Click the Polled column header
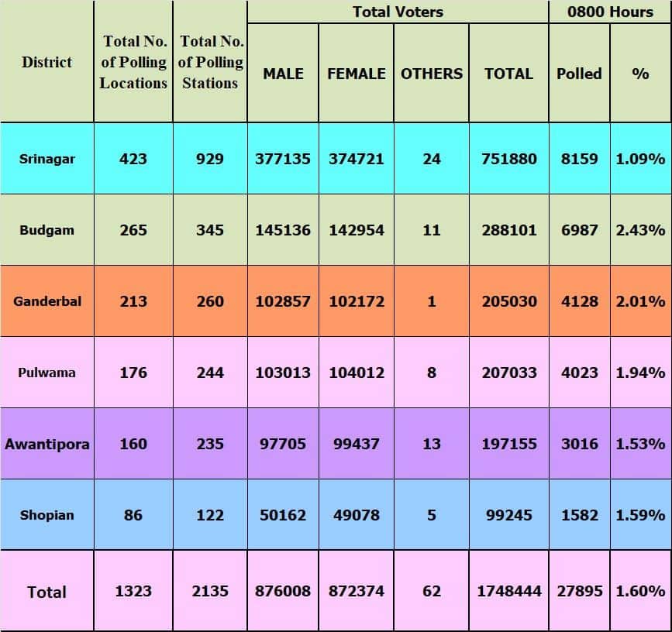The width and height of the screenshot is (672, 632). (579, 74)
